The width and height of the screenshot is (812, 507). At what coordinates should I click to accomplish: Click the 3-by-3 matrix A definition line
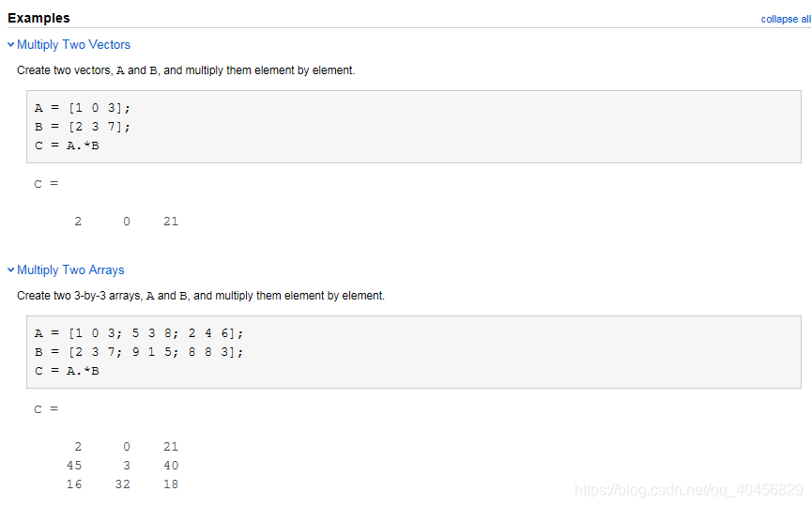pos(139,333)
